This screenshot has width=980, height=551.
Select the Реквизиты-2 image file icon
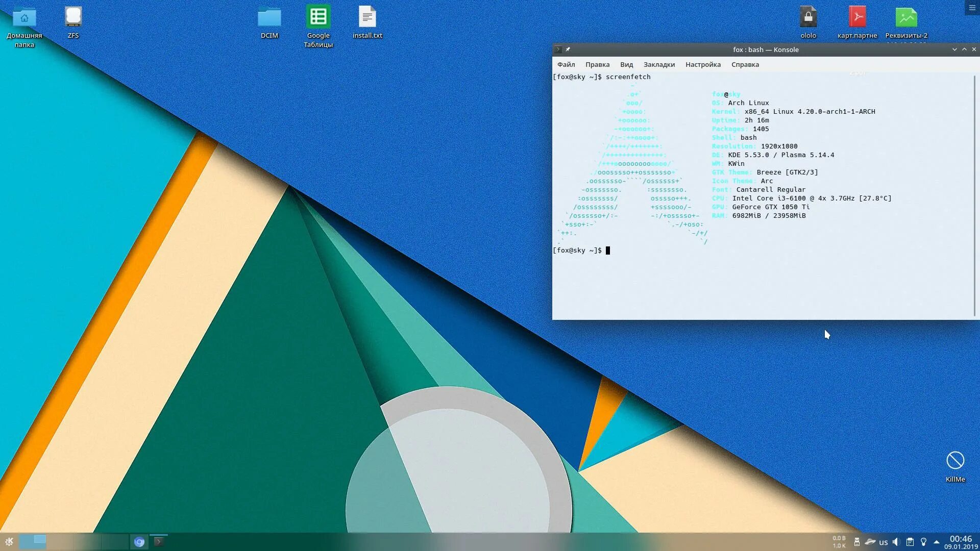pyautogui.click(x=906, y=22)
